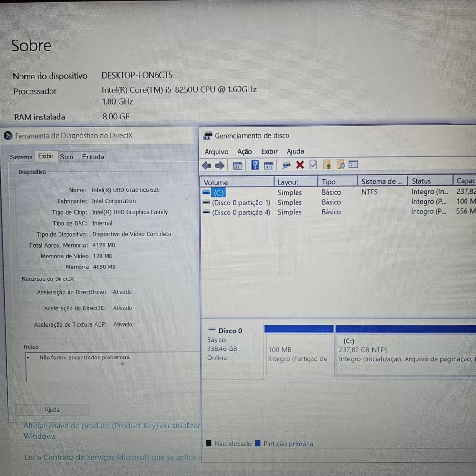Click the Memória de Vídeo 128 MB value
Viewport: 476px width, 476px height.
pyautogui.click(x=103, y=256)
